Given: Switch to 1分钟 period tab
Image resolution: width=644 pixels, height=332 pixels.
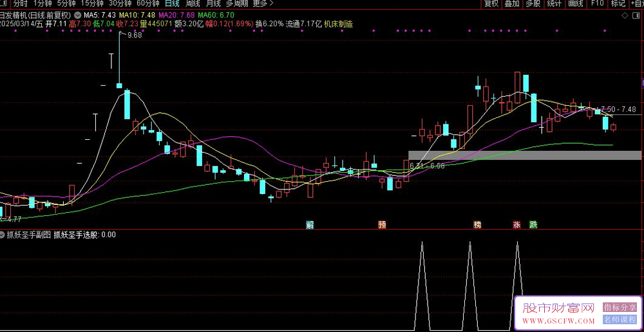Looking at the screenshot, I should pos(43,4).
